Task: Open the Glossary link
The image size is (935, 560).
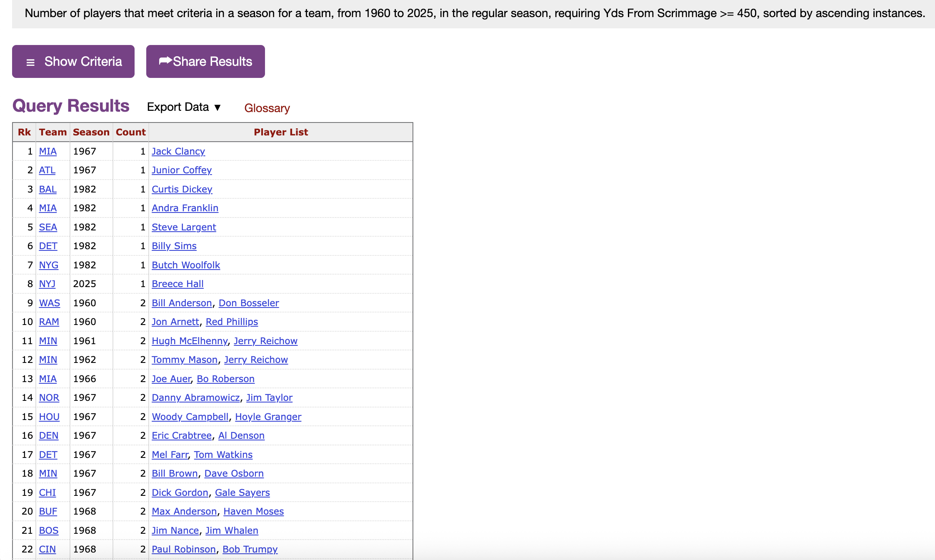Action: pos(267,108)
